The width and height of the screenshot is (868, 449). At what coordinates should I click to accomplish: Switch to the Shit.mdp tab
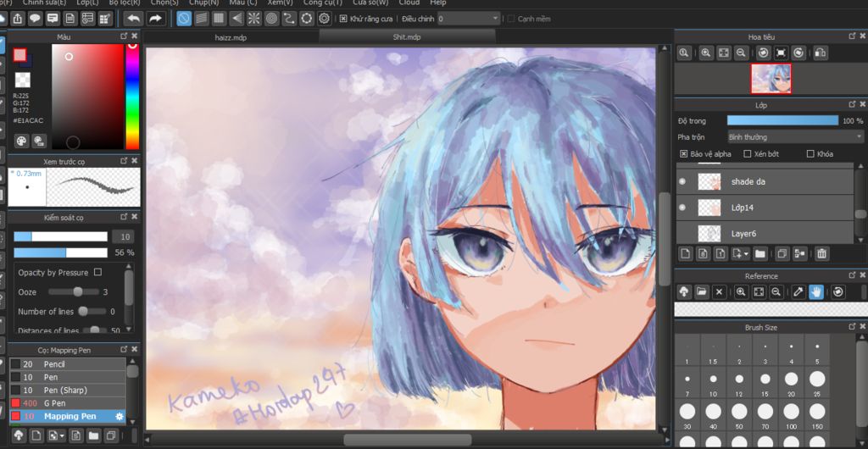(x=407, y=37)
